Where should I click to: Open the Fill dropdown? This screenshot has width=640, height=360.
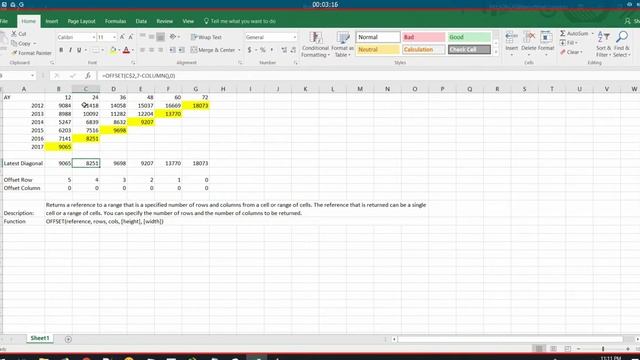pyautogui.click(x=569, y=42)
